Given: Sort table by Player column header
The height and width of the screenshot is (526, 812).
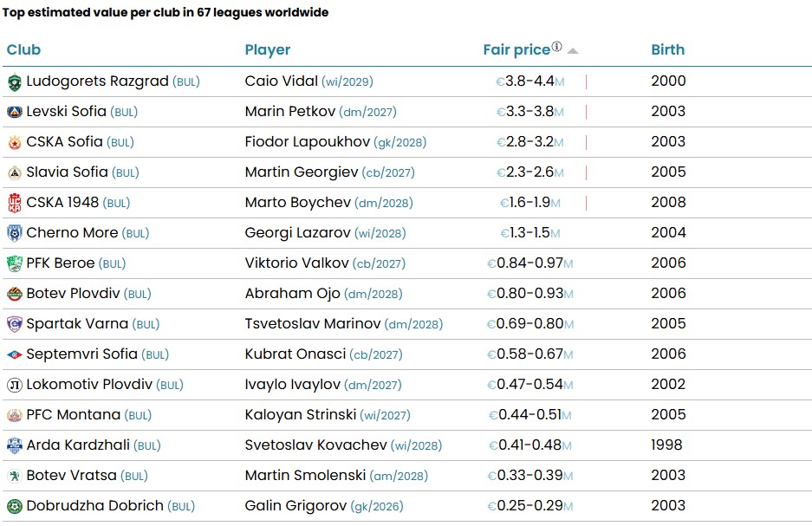Looking at the screenshot, I should click(x=268, y=50).
